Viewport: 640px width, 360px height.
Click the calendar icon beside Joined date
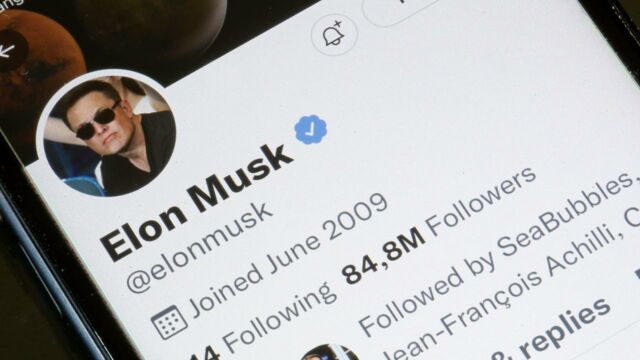tap(169, 322)
